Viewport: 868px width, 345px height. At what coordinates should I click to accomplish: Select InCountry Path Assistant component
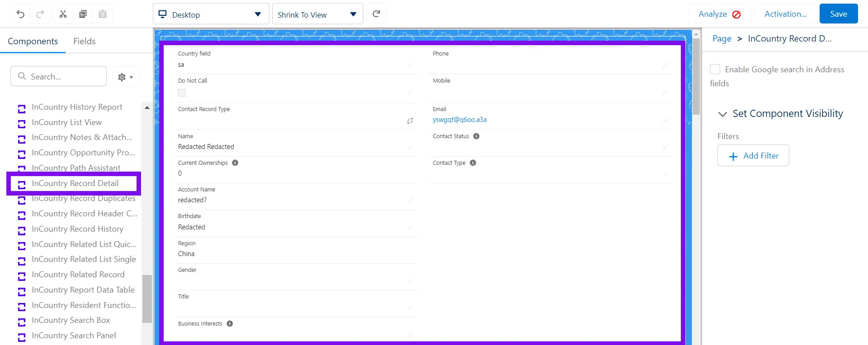pyautogui.click(x=76, y=168)
